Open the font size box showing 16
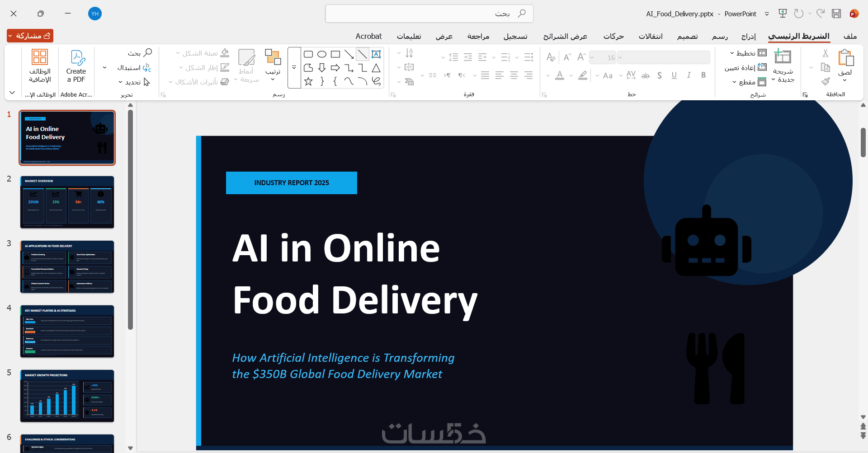 (603, 57)
